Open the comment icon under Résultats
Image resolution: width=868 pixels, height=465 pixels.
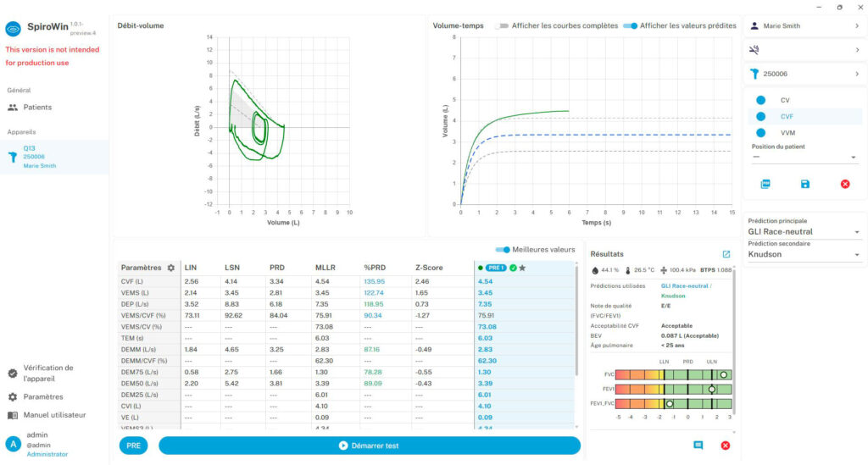coord(698,445)
